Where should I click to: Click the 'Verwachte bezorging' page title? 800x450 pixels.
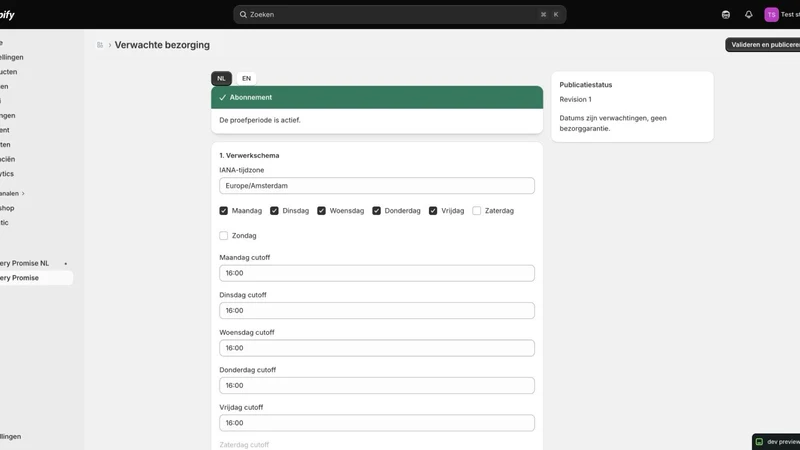162,45
